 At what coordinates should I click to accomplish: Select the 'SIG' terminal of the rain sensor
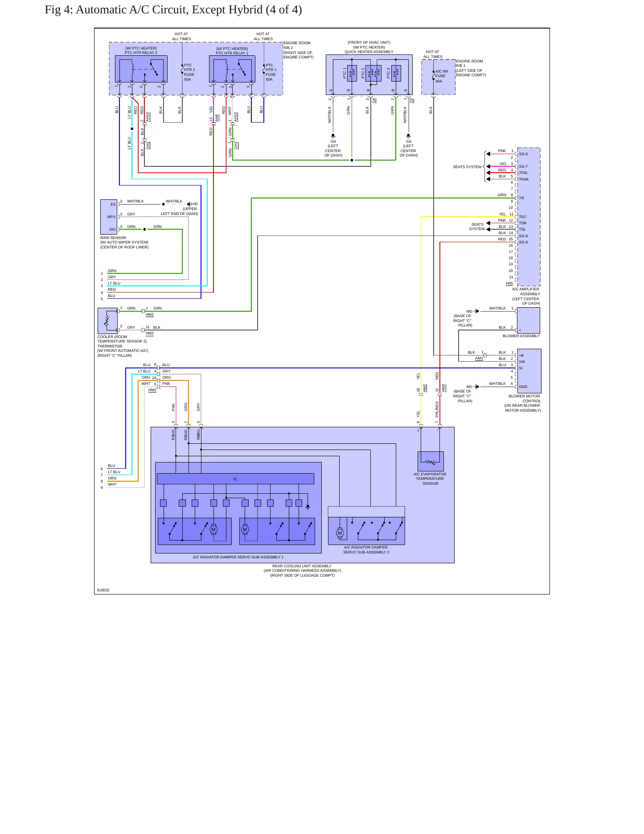pyautogui.click(x=112, y=229)
